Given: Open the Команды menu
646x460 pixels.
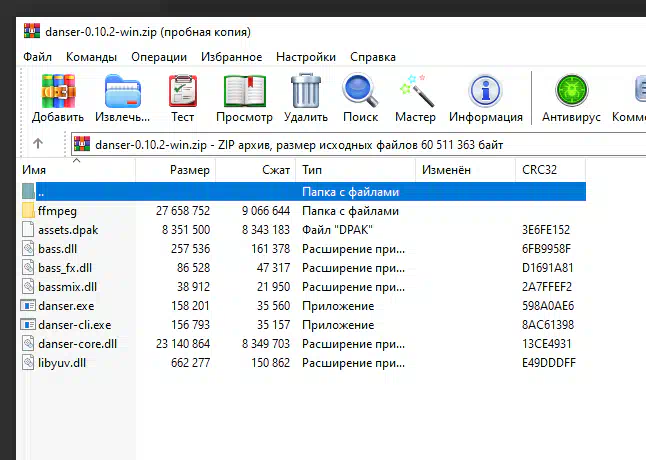Looking at the screenshot, I should (x=91, y=57).
